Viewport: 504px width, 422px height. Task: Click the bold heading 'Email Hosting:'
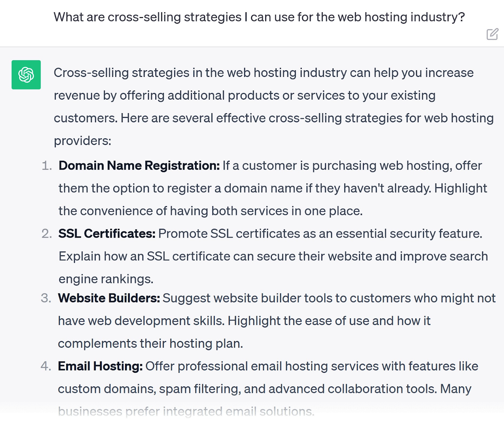tap(100, 366)
